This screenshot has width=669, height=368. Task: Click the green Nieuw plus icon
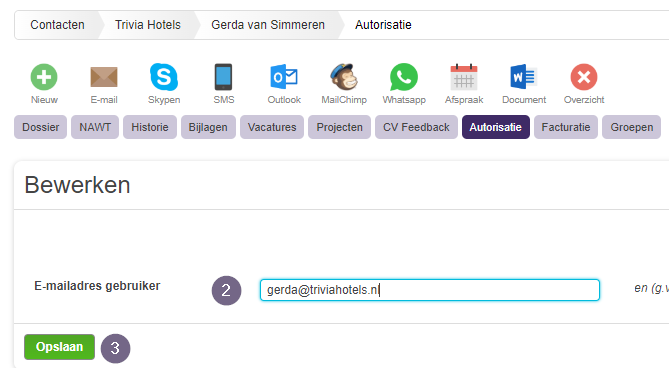coord(44,77)
